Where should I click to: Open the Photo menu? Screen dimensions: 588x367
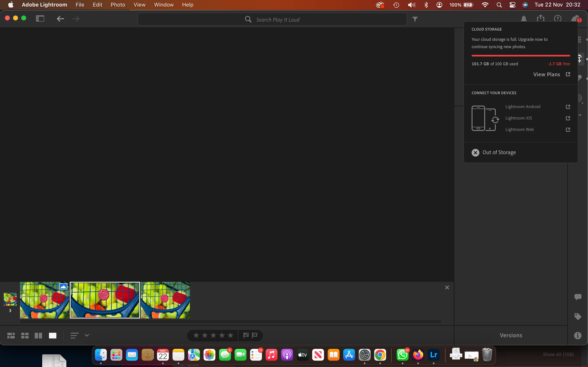point(118,5)
